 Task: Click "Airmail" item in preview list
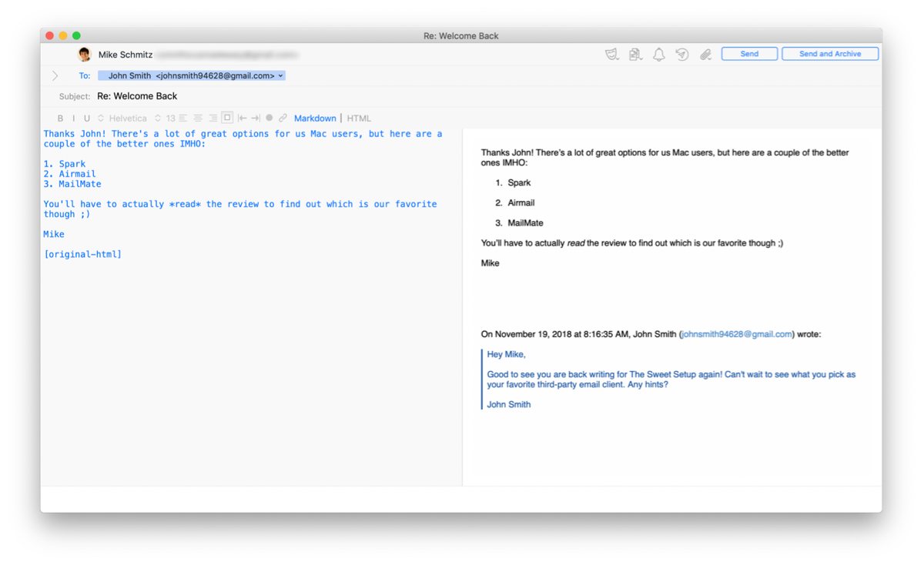521,203
